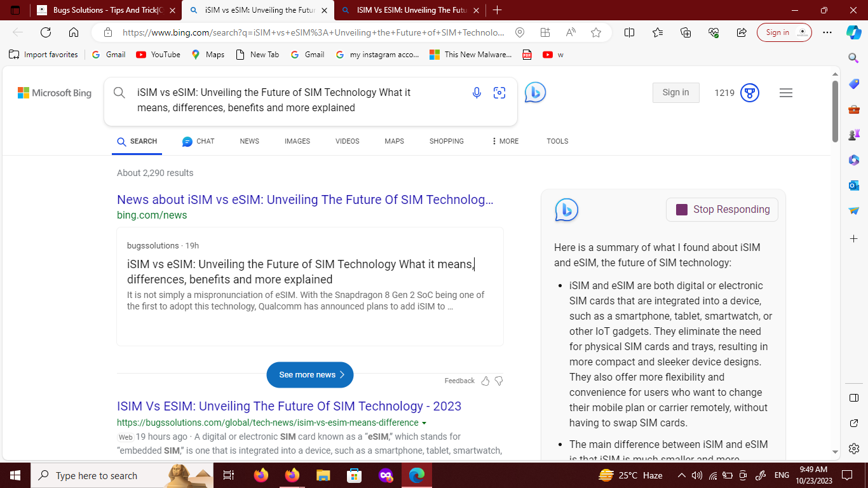Image resolution: width=868 pixels, height=488 pixels.
Task: Open Import favorites in favorites bar
Action: pos(43,55)
